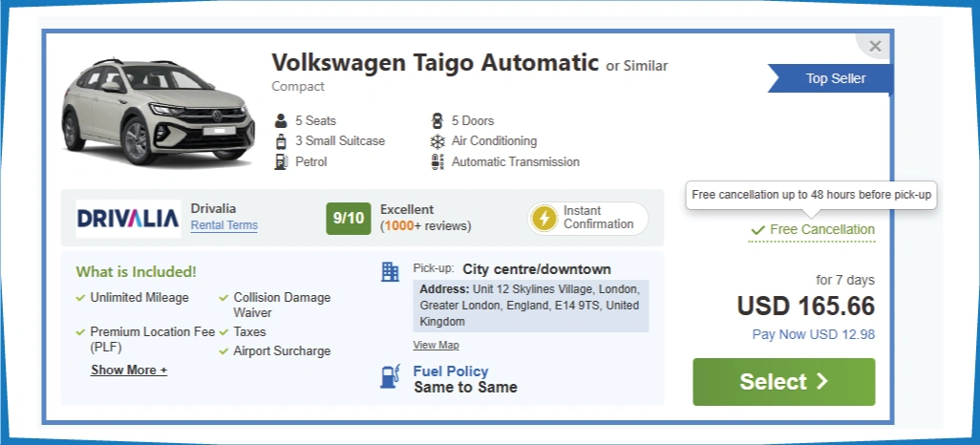Click the instant confirmation lightning icon
The image size is (980, 445).
coord(543,219)
